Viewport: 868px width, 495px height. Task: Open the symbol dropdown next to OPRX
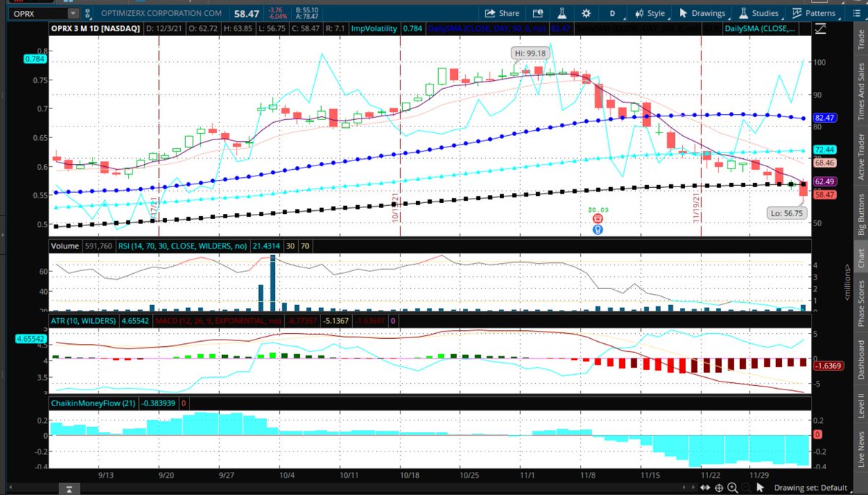[x=73, y=13]
